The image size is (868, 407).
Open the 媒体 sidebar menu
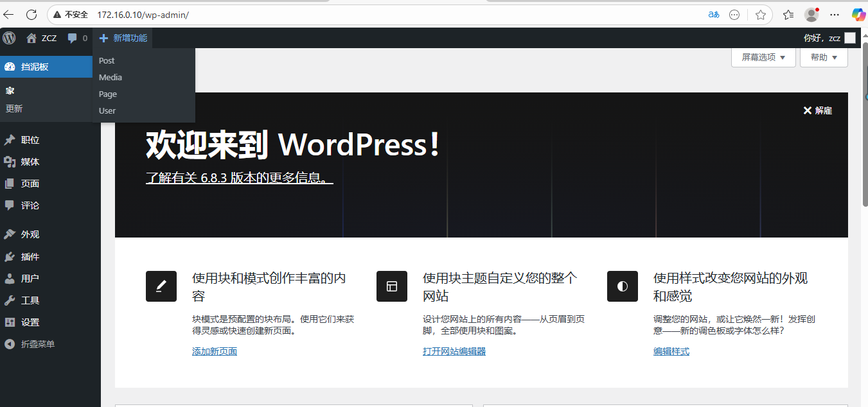[x=50, y=162]
